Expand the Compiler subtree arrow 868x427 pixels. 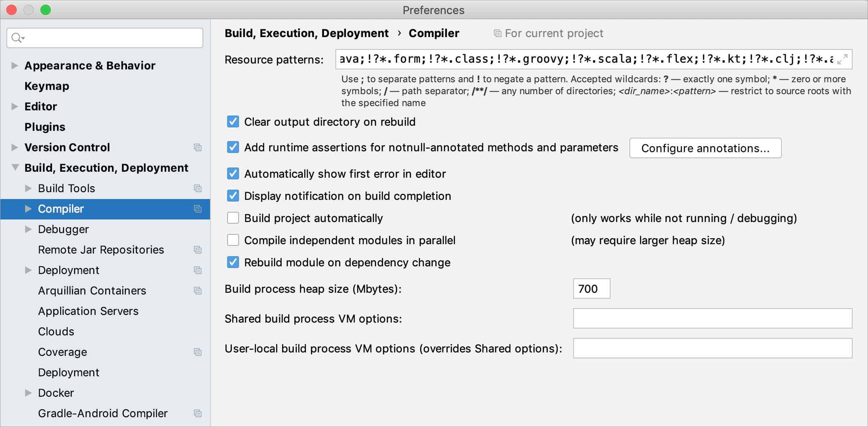(29, 209)
